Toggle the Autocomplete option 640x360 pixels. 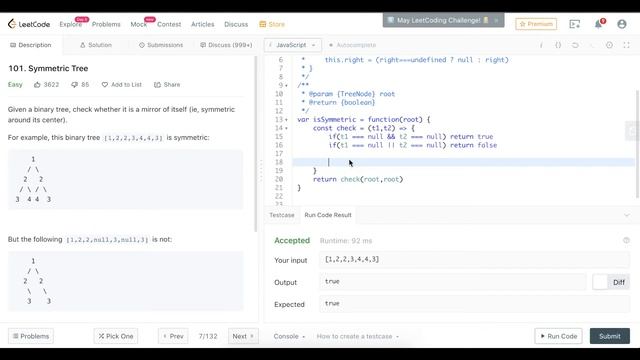point(352,45)
